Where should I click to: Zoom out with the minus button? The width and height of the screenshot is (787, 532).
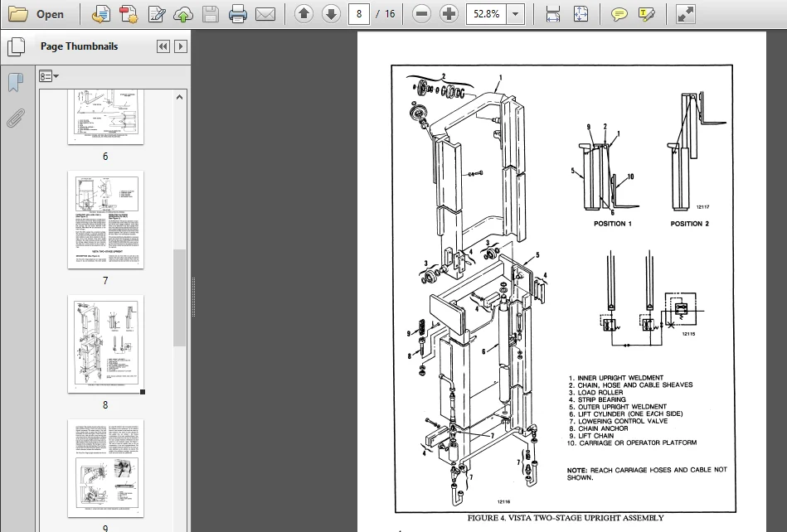click(x=421, y=14)
